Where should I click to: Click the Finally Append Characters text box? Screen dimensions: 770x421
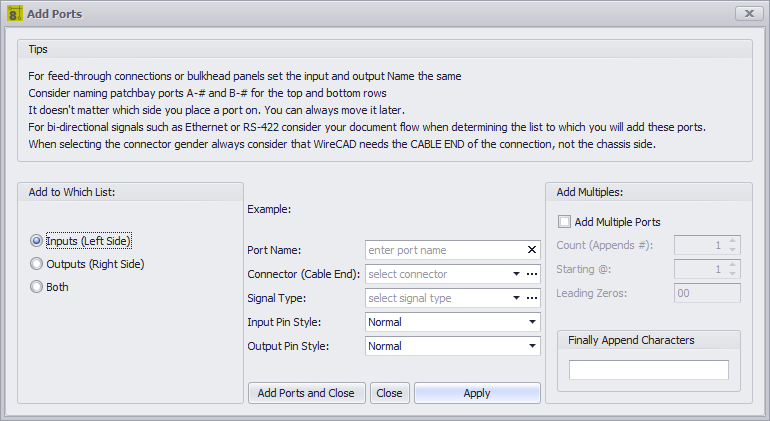pos(649,370)
